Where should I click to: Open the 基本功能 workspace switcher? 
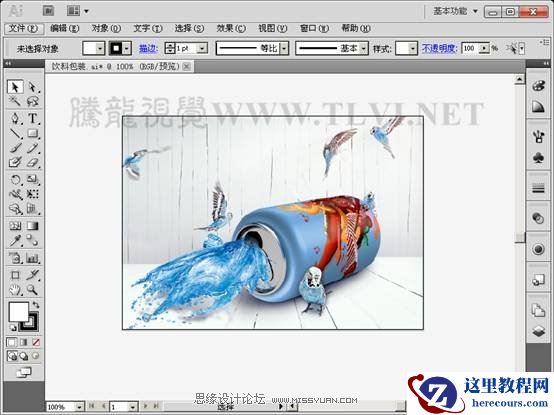455,11
